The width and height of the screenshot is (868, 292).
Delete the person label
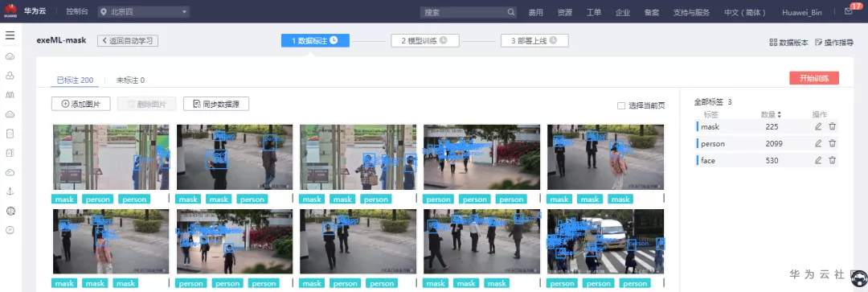[832, 143]
